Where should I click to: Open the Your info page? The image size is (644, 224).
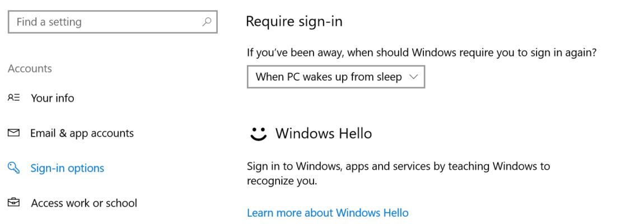(53, 98)
